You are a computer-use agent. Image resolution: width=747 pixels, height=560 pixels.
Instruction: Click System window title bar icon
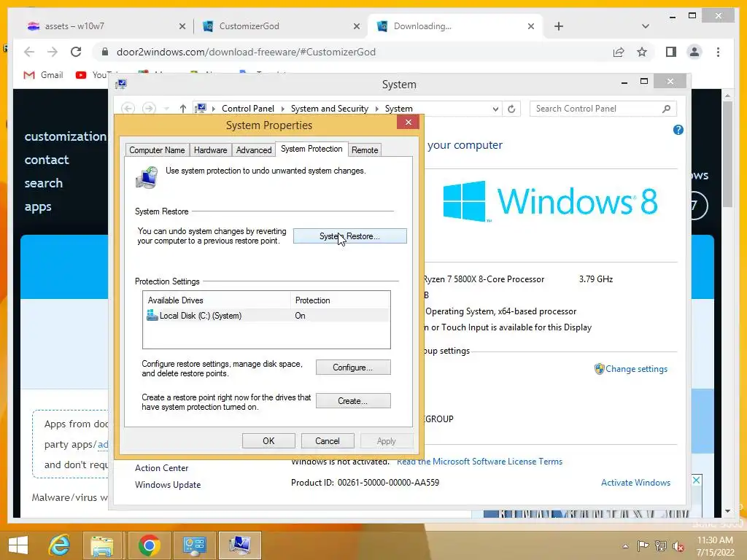(x=121, y=85)
